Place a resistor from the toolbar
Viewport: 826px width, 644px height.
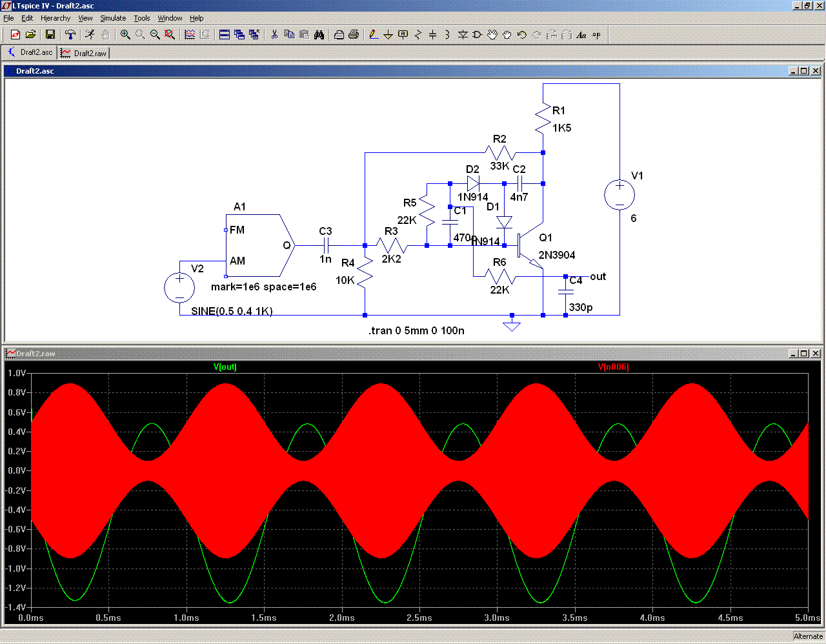click(418, 35)
